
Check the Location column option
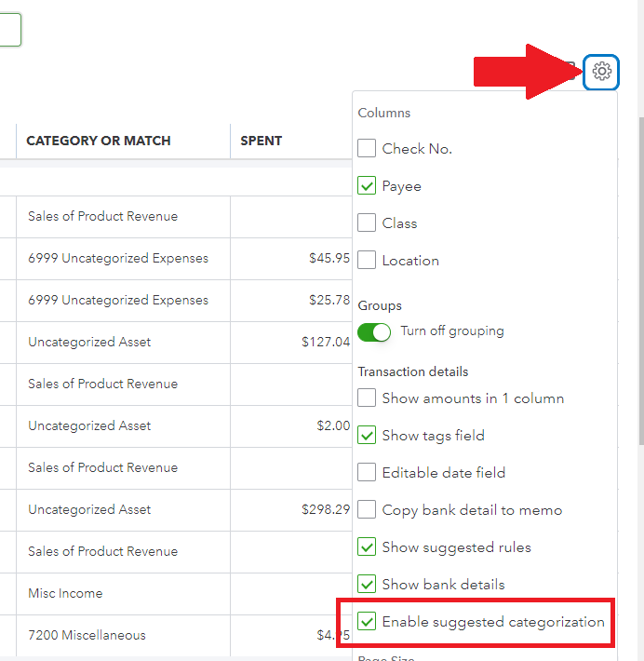coord(367,261)
